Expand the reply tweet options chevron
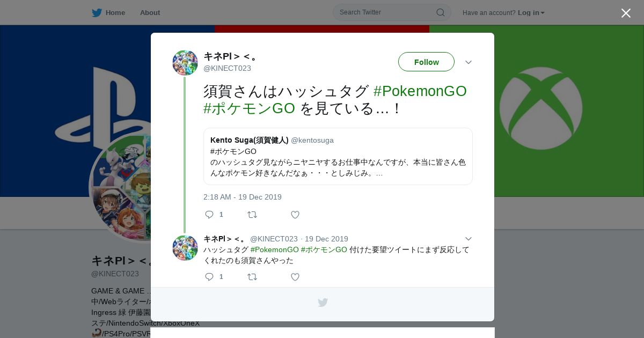Screen dimensions: 644x338 [469, 239]
